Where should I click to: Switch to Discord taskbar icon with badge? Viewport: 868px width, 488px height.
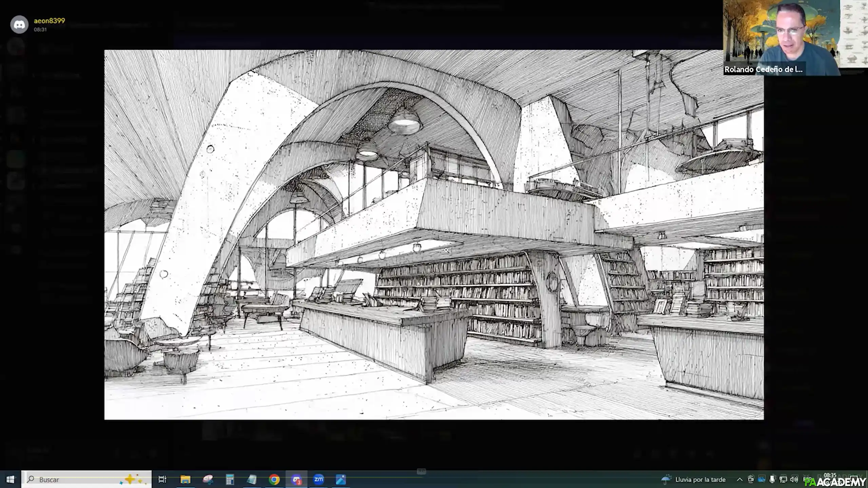point(296,479)
